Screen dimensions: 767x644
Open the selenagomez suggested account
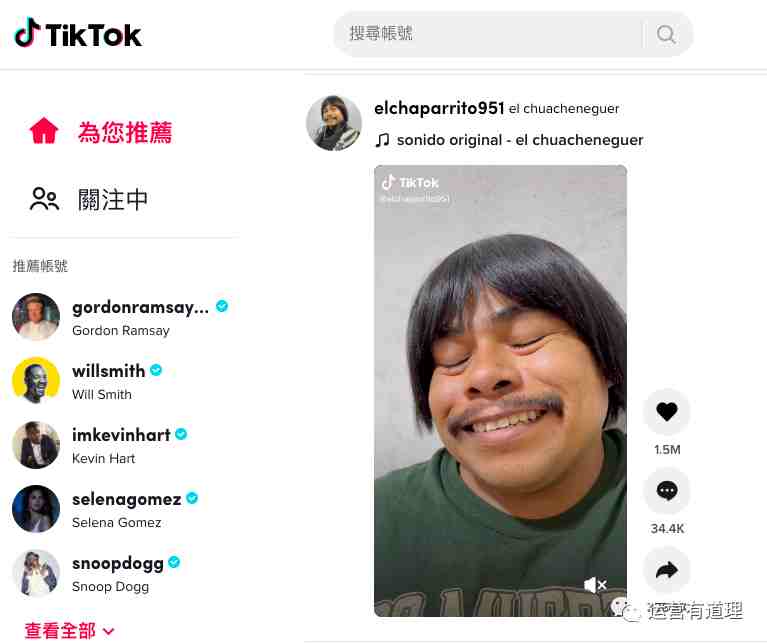[105, 509]
